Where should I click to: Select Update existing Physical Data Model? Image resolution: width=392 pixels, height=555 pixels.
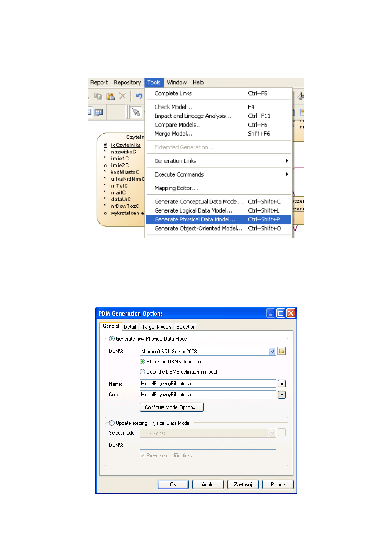pyautogui.click(x=111, y=423)
